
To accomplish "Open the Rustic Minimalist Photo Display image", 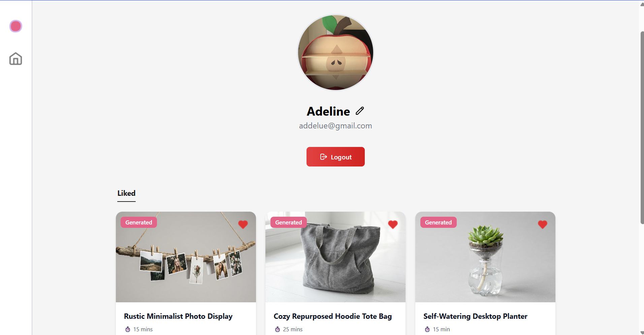I will click(186, 257).
